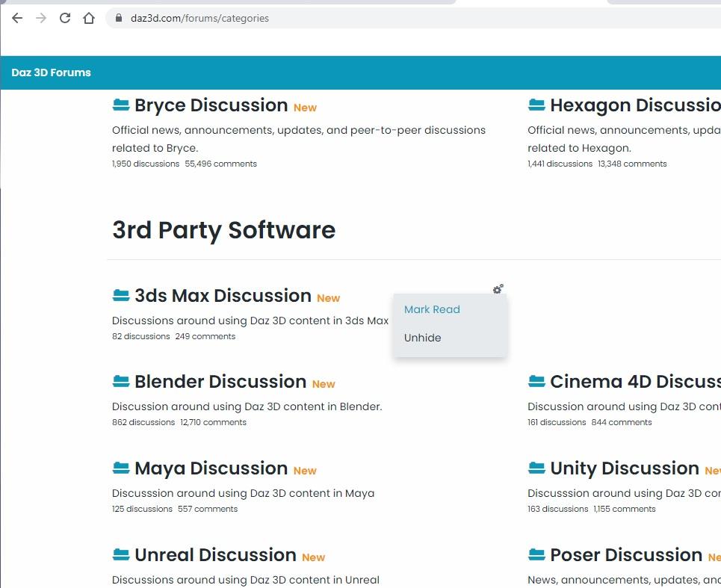The image size is (721, 588).
Task: Open the 3ds Max Discussion category
Action: (x=223, y=296)
